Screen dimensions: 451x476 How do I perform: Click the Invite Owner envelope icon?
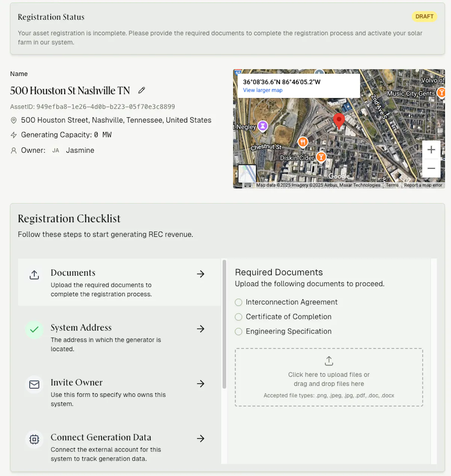tap(34, 385)
